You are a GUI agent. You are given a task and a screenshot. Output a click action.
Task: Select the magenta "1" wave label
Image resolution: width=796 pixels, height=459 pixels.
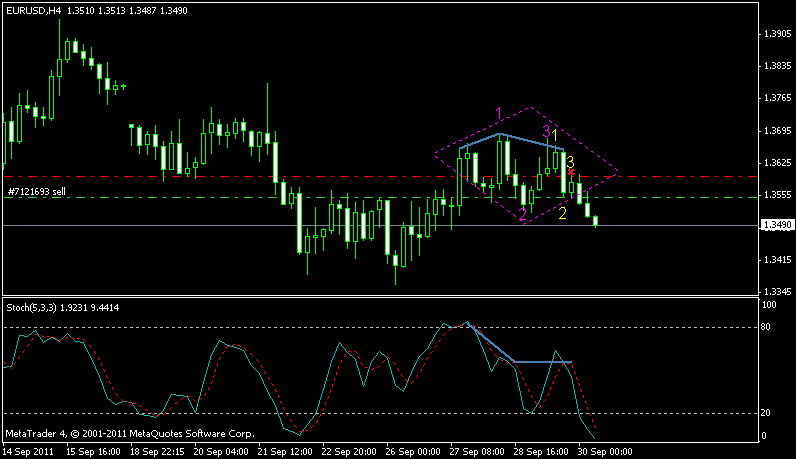[499, 114]
